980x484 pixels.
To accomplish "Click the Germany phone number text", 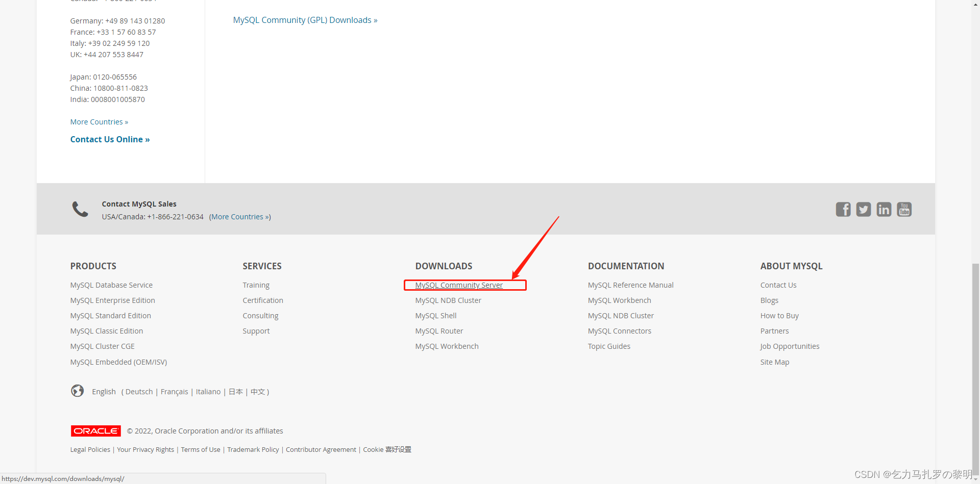I will pyautogui.click(x=118, y=21).
